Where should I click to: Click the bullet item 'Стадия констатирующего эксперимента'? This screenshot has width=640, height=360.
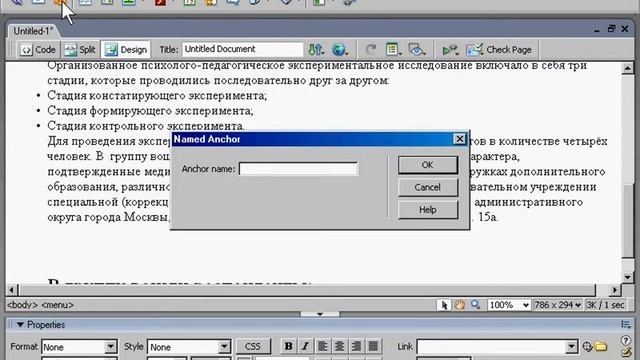click(157, 96)
